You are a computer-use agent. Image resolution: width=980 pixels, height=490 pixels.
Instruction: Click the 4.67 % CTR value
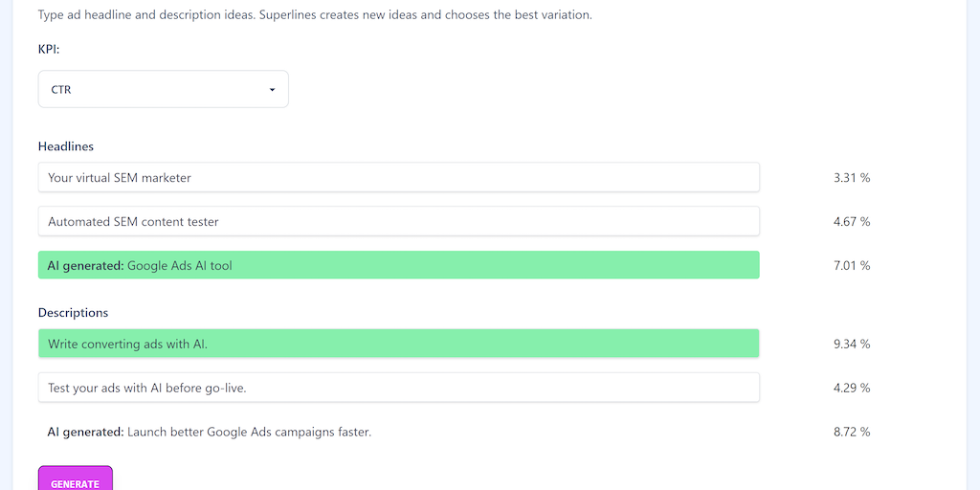(x=852, y=221)
